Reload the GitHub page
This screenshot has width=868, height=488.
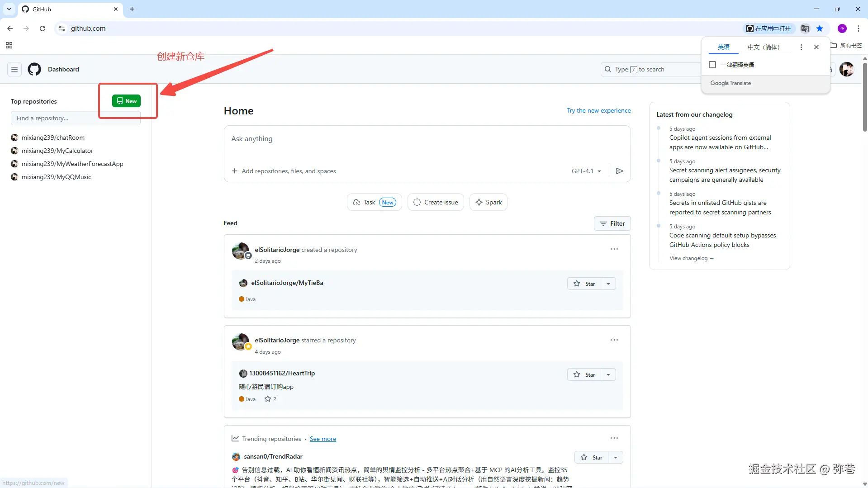coord(43,28)
